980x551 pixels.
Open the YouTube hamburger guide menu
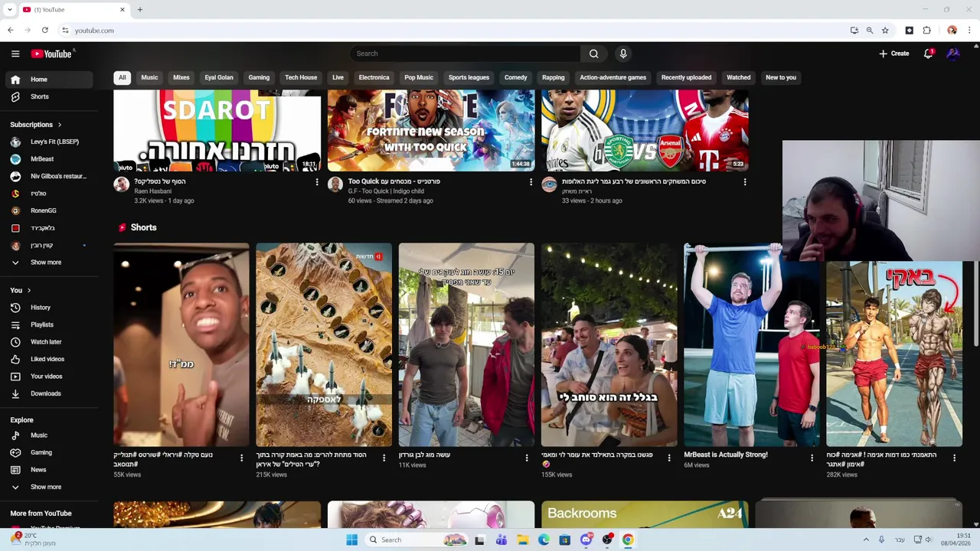click(x=15, y=54)
